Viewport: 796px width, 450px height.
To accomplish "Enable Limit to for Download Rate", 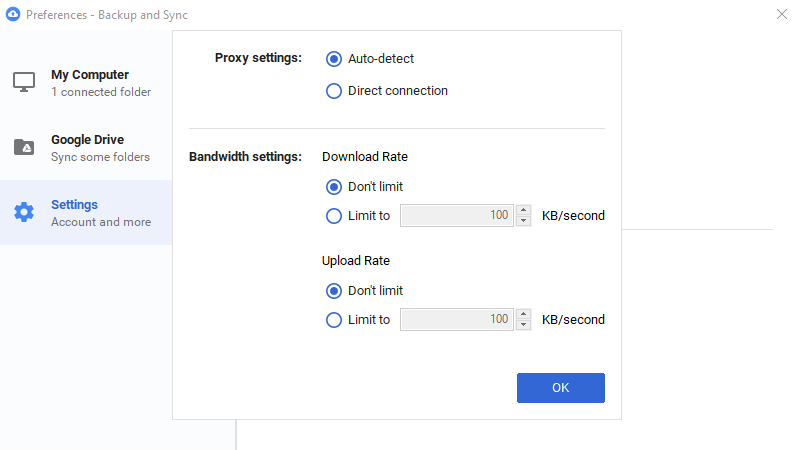I will (x=334, y=215).
